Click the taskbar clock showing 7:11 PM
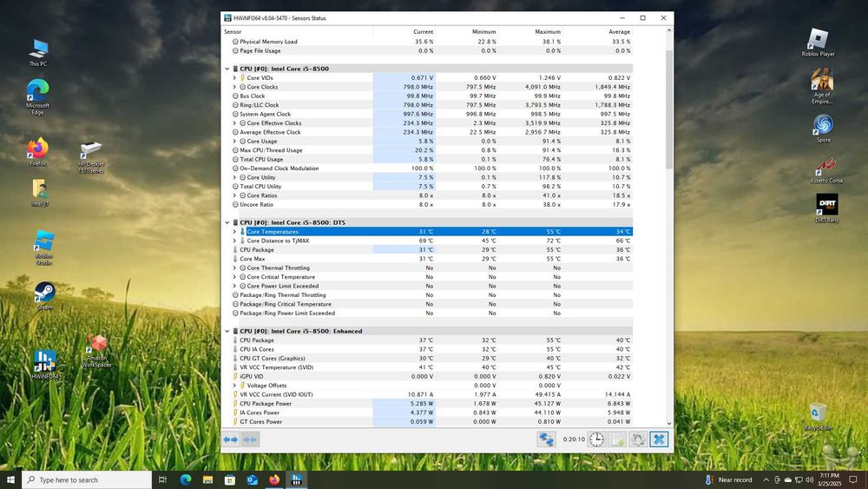Image resolution: width=868 pixels, height=489 pixels. pos(829,479)
